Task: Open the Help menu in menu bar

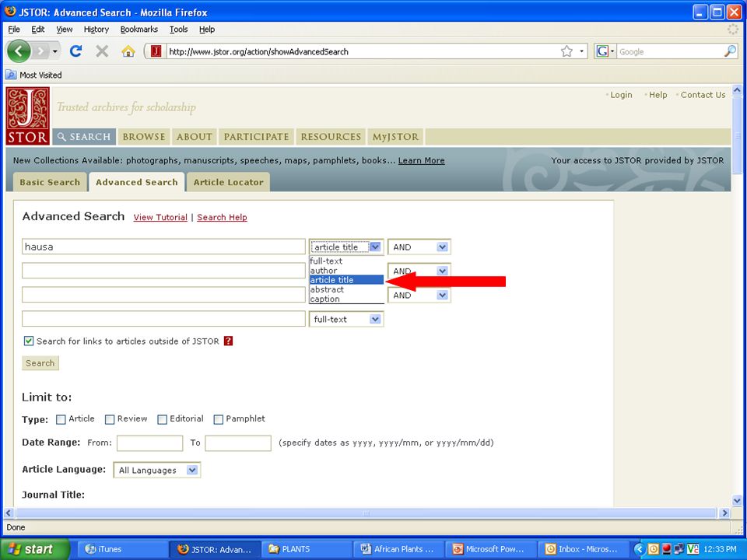Action: coord(207,29)
